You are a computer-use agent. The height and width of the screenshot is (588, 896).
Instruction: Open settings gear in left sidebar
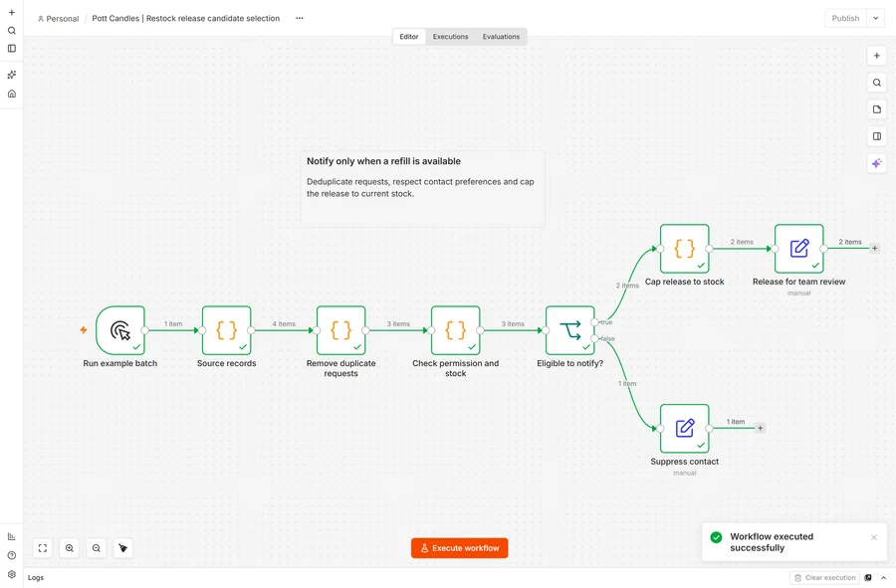pyautogui.click(x=11, y=574)
